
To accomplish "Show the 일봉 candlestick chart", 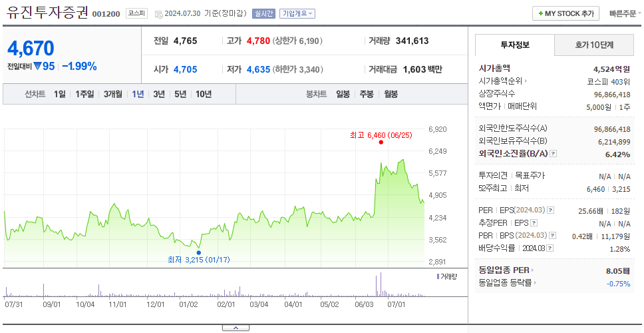I will pos(343,94).
